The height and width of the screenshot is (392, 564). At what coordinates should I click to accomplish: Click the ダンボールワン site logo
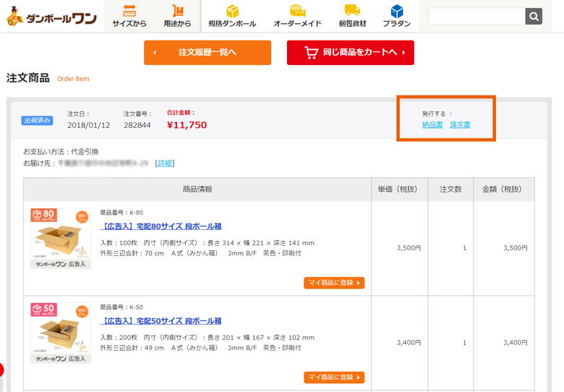51,17
